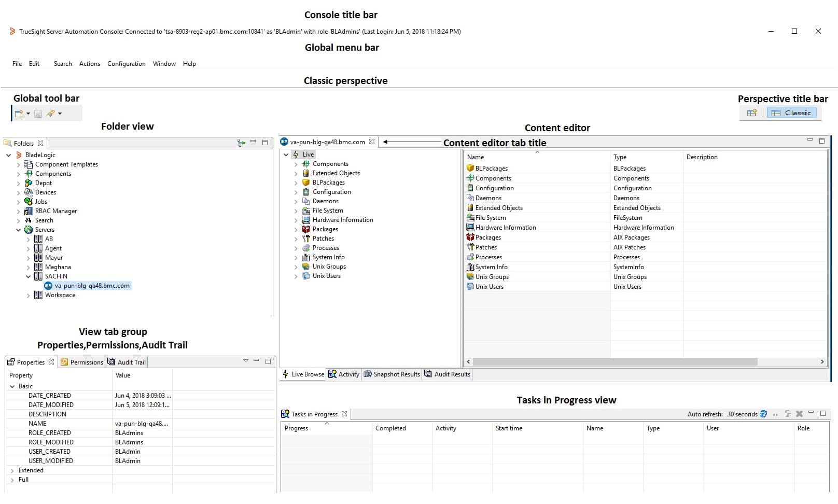This screenshot has width=838, height=504.
Task: Select the Search binoculars icon in Folders
Action: [x=29, y=220]
